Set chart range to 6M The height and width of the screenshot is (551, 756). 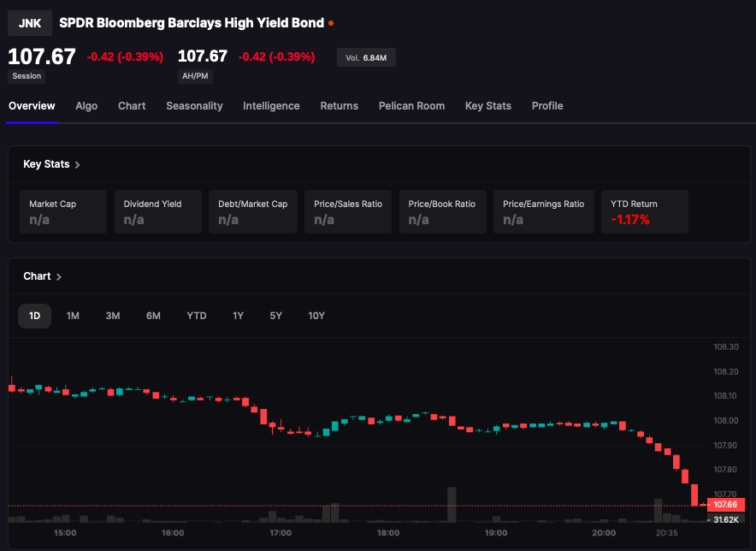pos(153,316)
